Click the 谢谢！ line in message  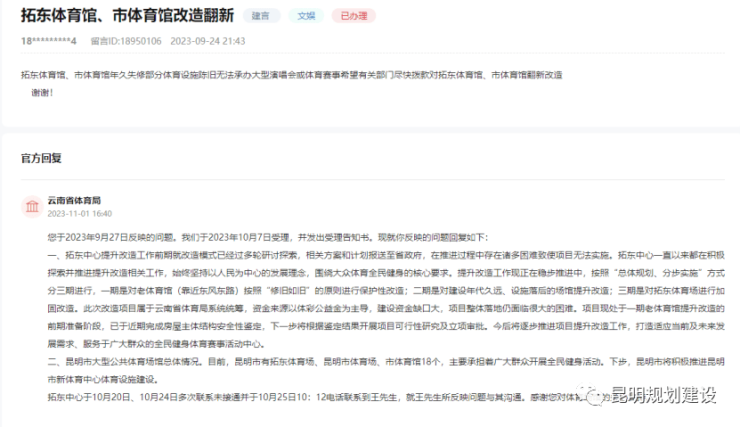pos(43,92)
